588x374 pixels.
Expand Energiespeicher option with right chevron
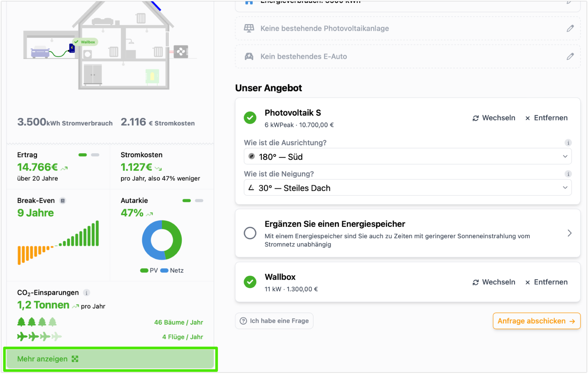click(x=569, y=233)
